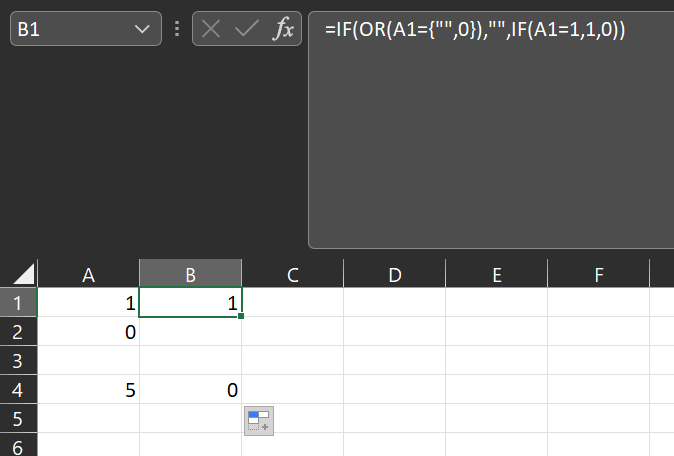Image resolution: width=674 pixels, height=456 pixels.
Task: Click cell A2 containing 0
Action: click(x=89, y=332)
